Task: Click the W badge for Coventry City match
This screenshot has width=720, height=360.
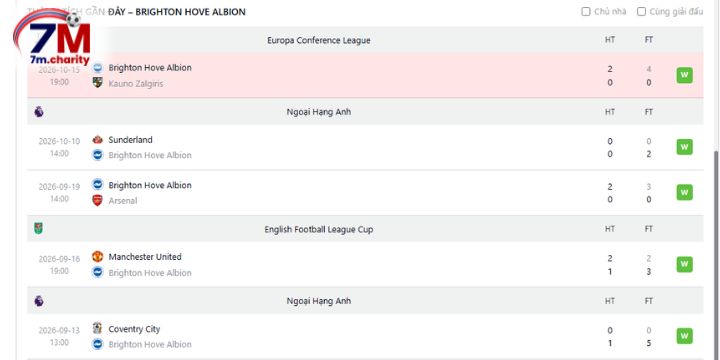Action: tap(684, 336)
